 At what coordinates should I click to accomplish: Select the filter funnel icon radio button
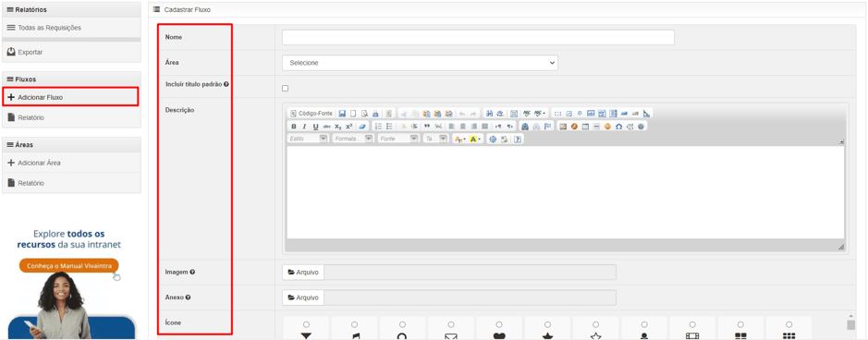coord(306,324)
